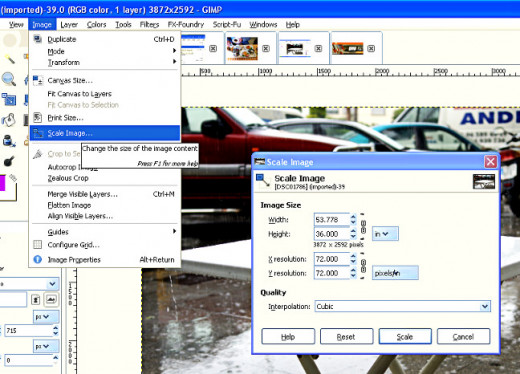This screenshot has width=520, height=374.
Task: Choose Scale Image menu entry
Action: (105, 133)
